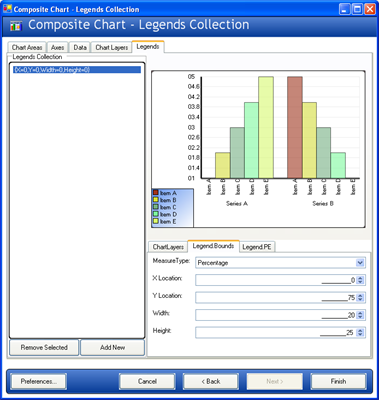Click the chart icon in the header banner
Viewport: 379px width, 400px height.
point(16,26)
